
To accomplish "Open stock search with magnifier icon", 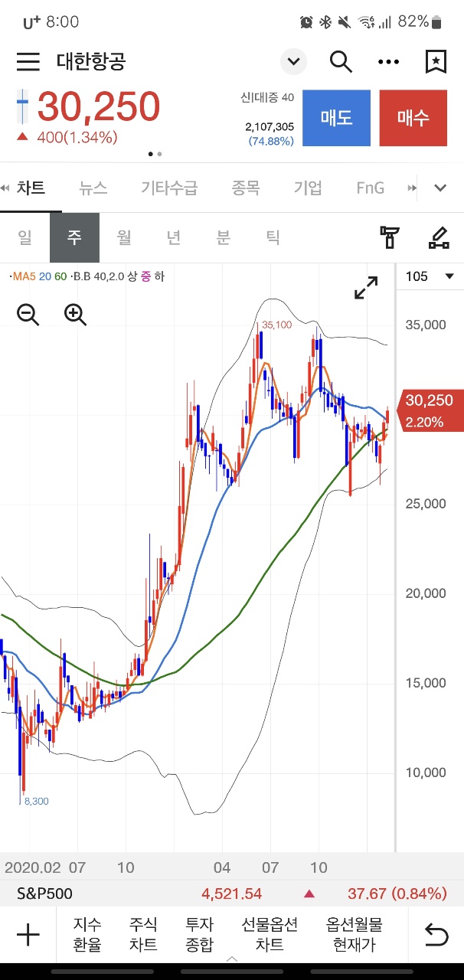I will (x=341, y=61).
